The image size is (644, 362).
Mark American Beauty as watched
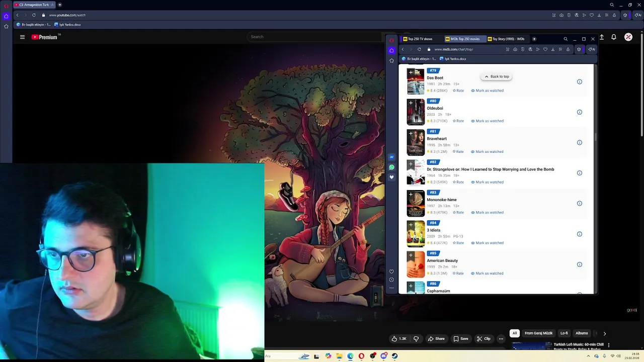click(x=487, y=274)
